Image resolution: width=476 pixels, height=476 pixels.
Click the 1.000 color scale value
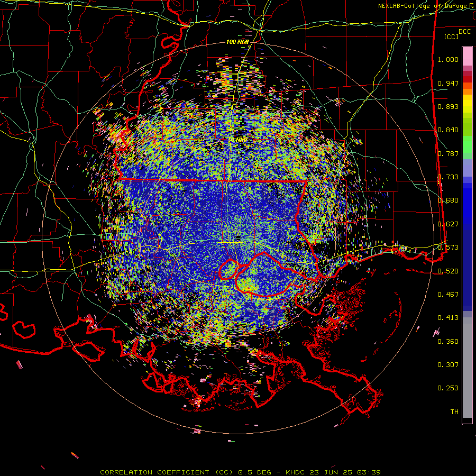tap(448, 59)
